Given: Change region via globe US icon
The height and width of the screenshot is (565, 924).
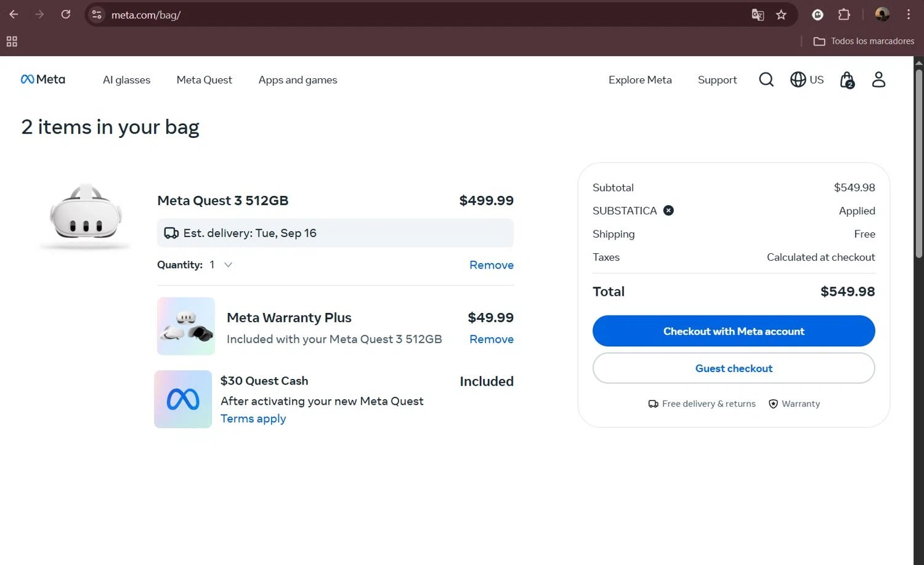Looking at the screenshot, I should point(807,79).
